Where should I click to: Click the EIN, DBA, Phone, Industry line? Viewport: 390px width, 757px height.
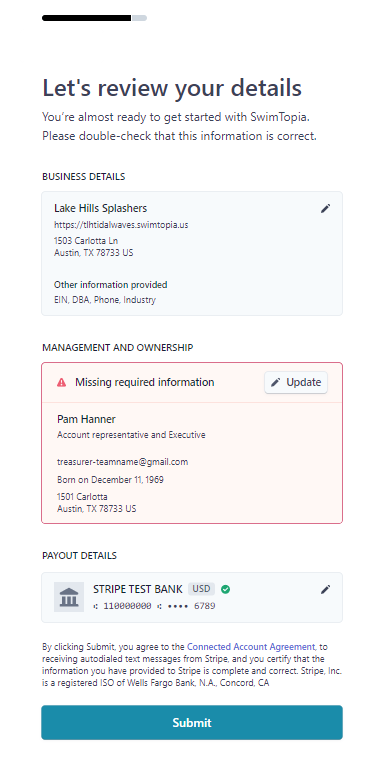pos(105,300)
